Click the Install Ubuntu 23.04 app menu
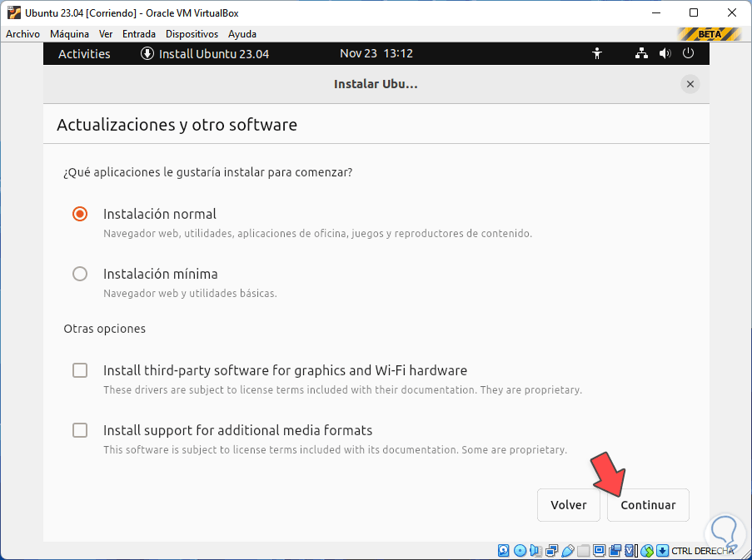Screen dimensions: 752x560 tap(205, 53)
